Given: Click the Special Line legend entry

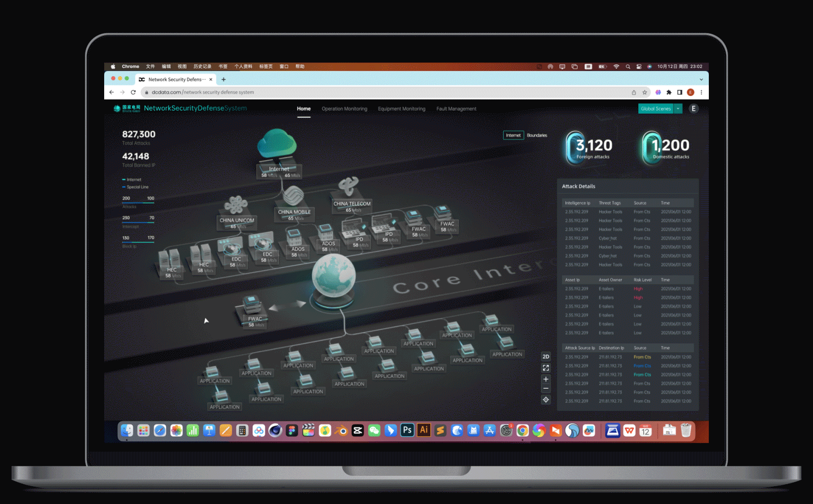Looking at the screenshot, I should click(136, 187).
